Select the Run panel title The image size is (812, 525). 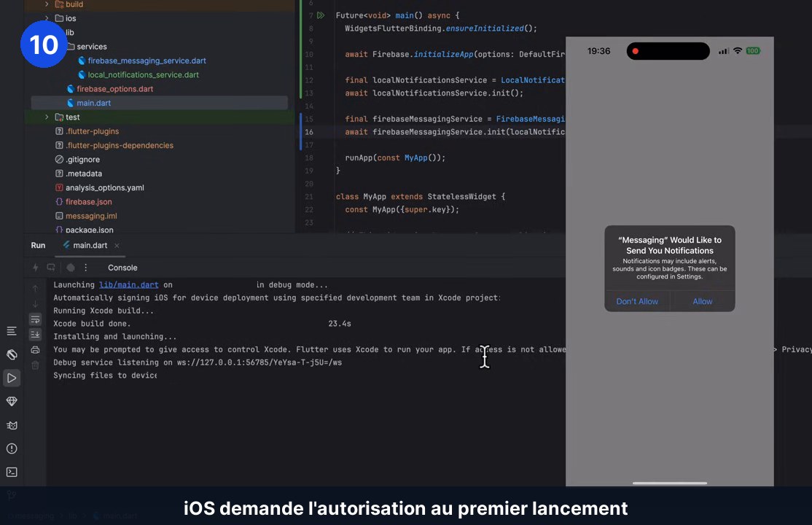pyautogui.click(x=38, y=245)
